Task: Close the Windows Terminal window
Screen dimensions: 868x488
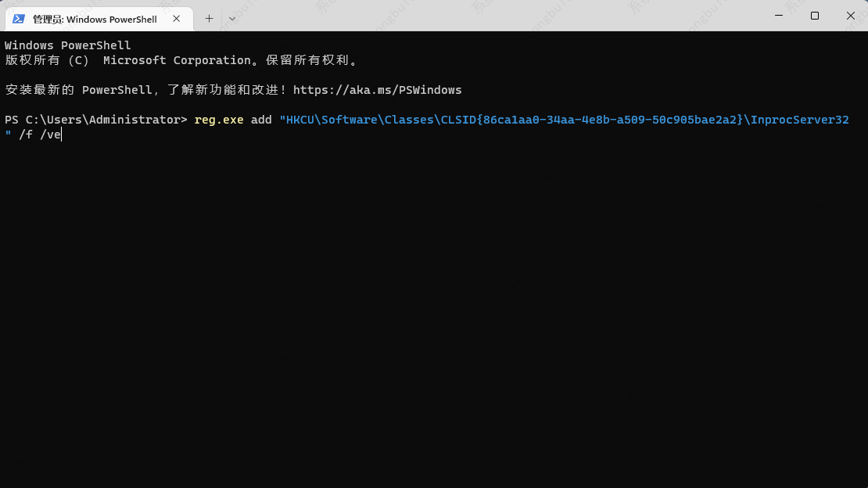Action: click(x=851, y=16)
